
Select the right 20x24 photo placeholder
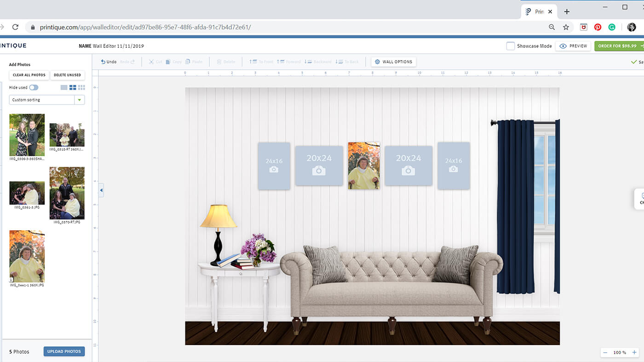408,166
